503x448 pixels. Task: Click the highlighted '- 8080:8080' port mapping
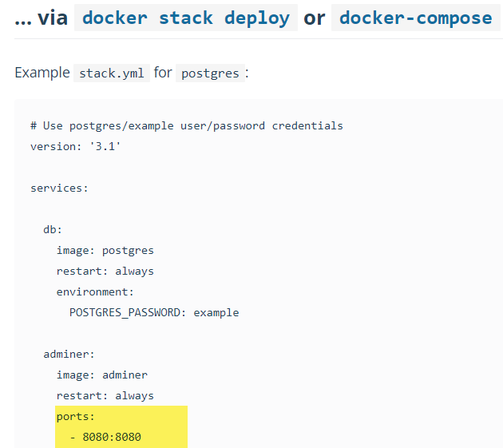(105, 437)
